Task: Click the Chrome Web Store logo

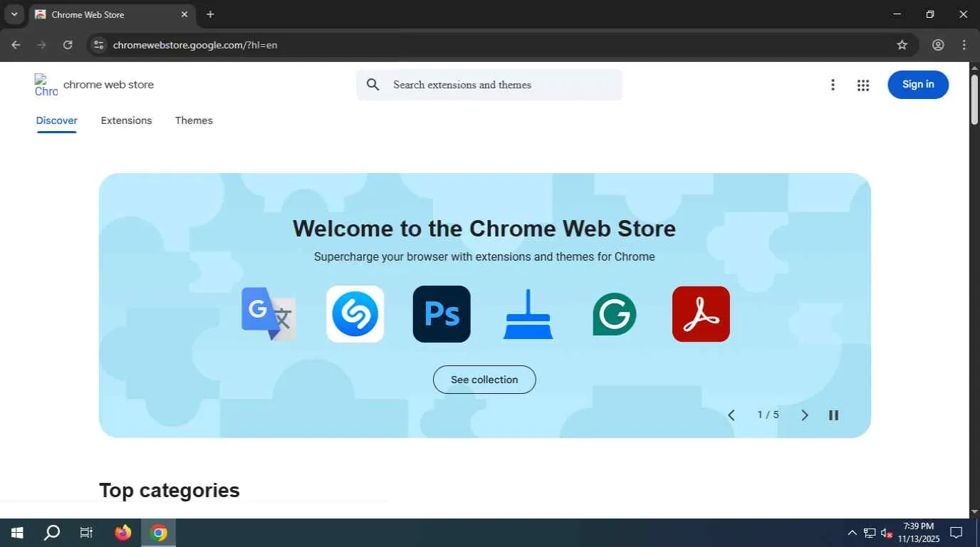Action: pos(46,85)
